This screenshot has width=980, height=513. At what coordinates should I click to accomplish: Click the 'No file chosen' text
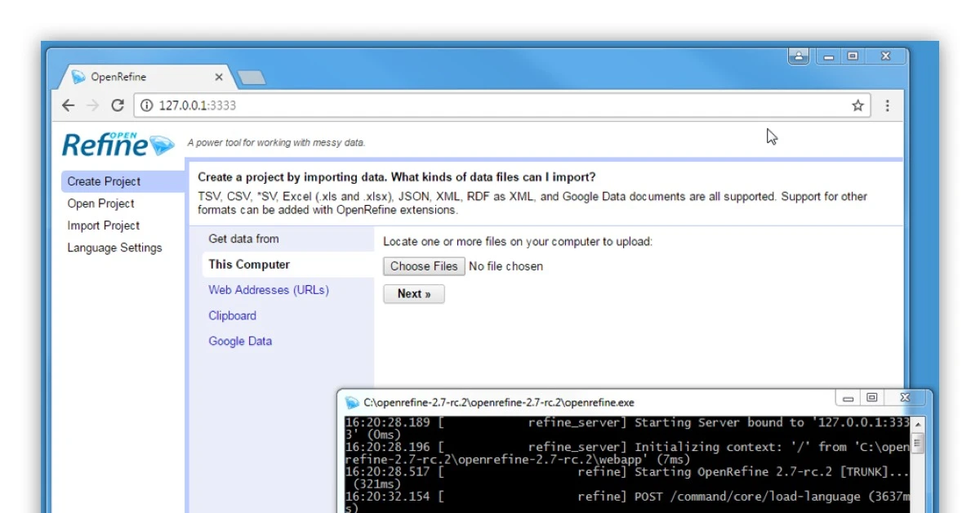(x=506, y=266)
